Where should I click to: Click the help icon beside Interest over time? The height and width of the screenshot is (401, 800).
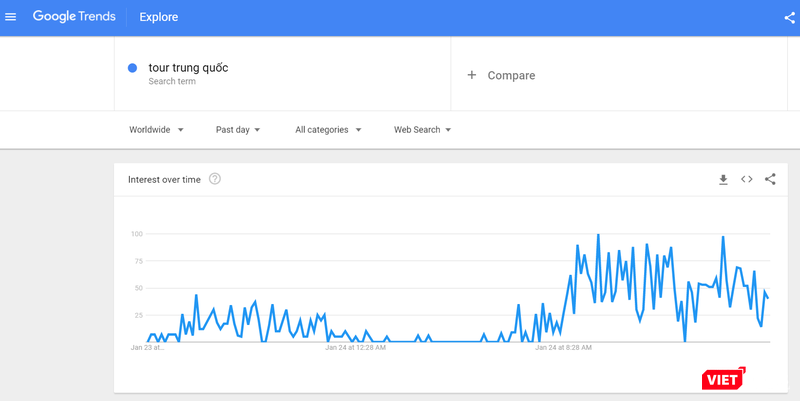[215, 179]
